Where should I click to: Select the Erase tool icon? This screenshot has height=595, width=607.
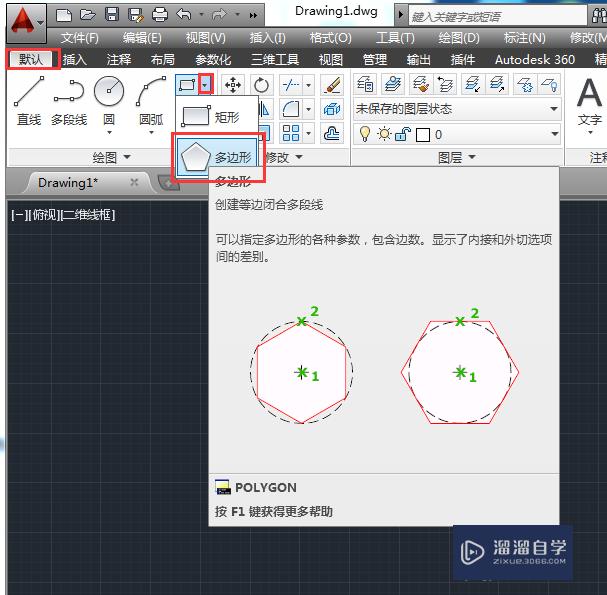(332, 85)
